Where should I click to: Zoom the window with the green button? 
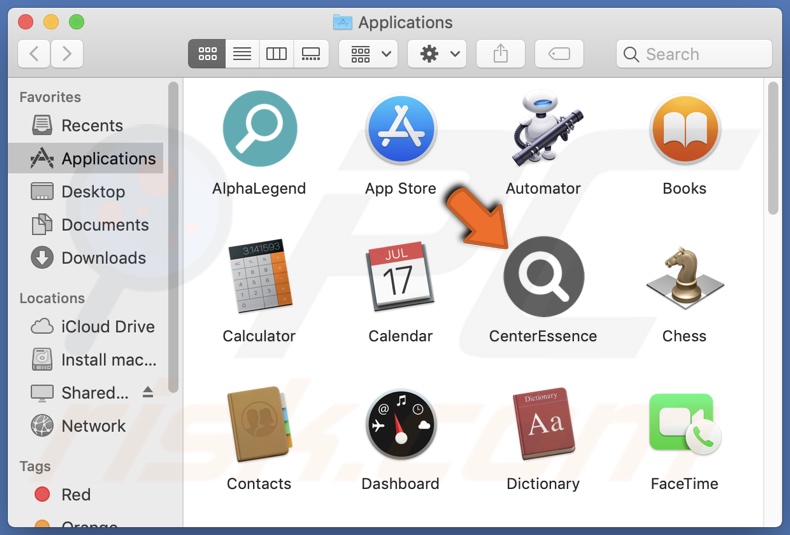(77, 22)
